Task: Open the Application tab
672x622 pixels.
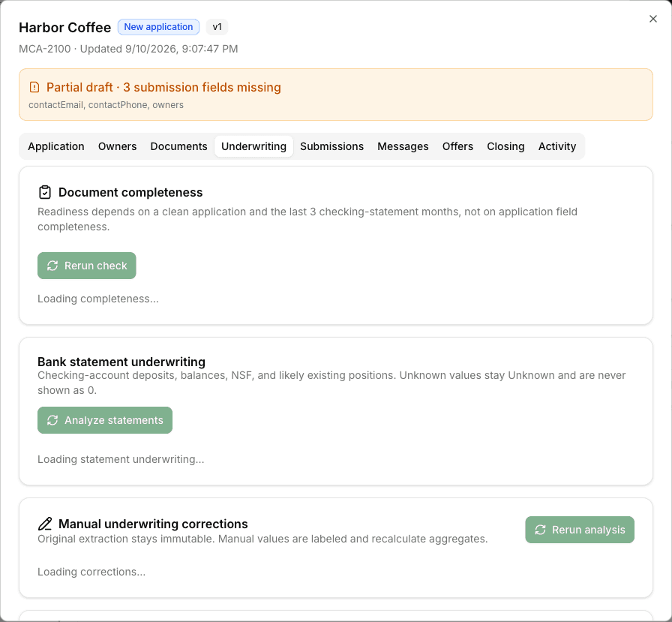Action: (56, 146)
